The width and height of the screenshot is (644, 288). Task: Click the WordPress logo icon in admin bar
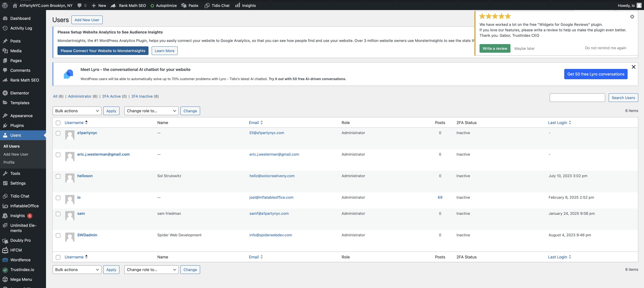5,5
